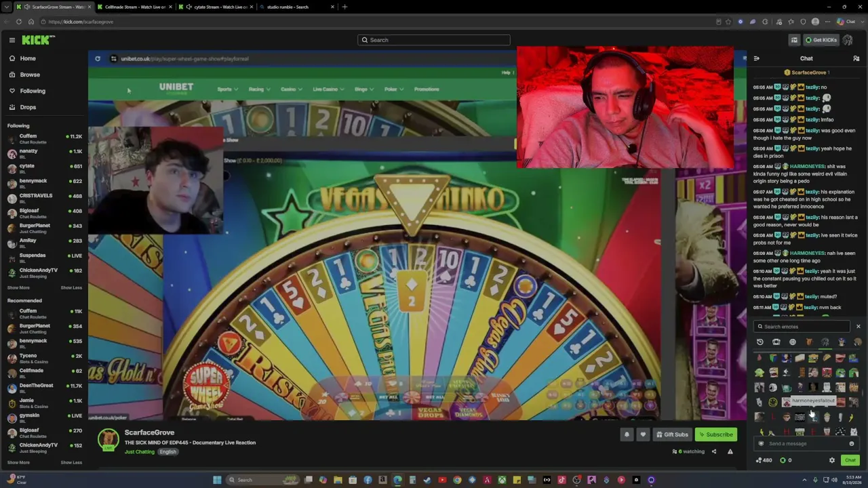Open a new browser tab

(344, 7)
